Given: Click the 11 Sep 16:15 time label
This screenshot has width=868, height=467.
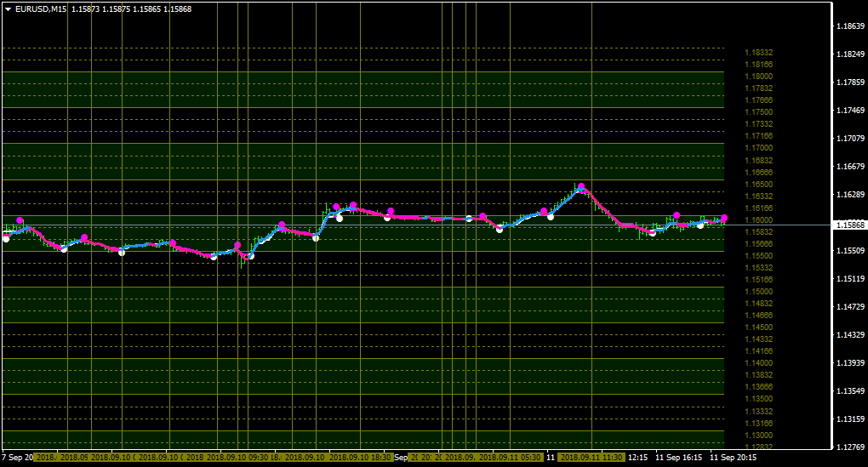Looking at the screenshot, I should [679, 458].
